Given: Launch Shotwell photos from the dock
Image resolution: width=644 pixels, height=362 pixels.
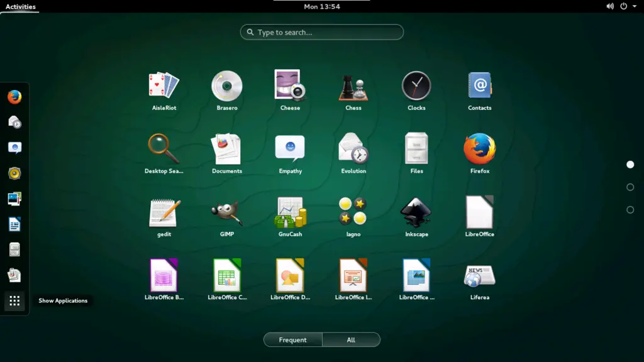Looking at the screenshot, I should [x=14, y=199].
